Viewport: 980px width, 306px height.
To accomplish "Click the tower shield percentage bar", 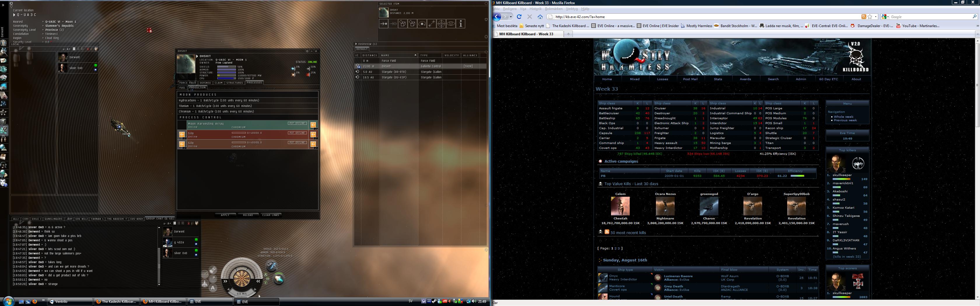I will point(226,67).
